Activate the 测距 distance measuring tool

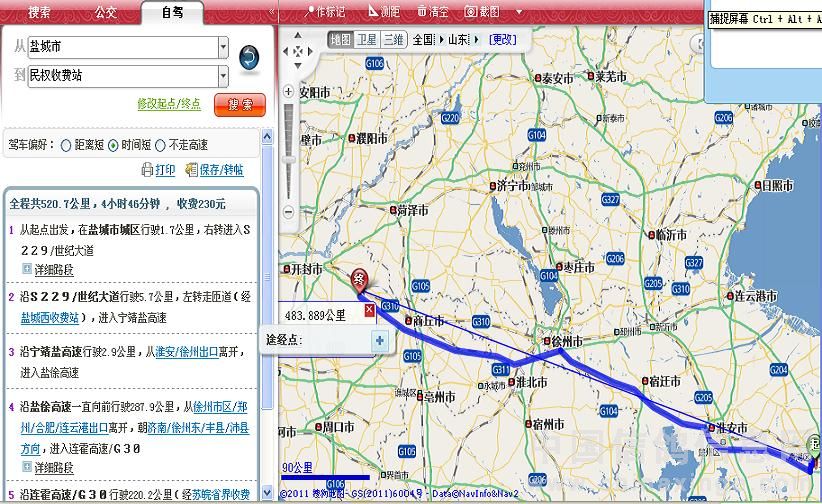(x=384, y=12)
